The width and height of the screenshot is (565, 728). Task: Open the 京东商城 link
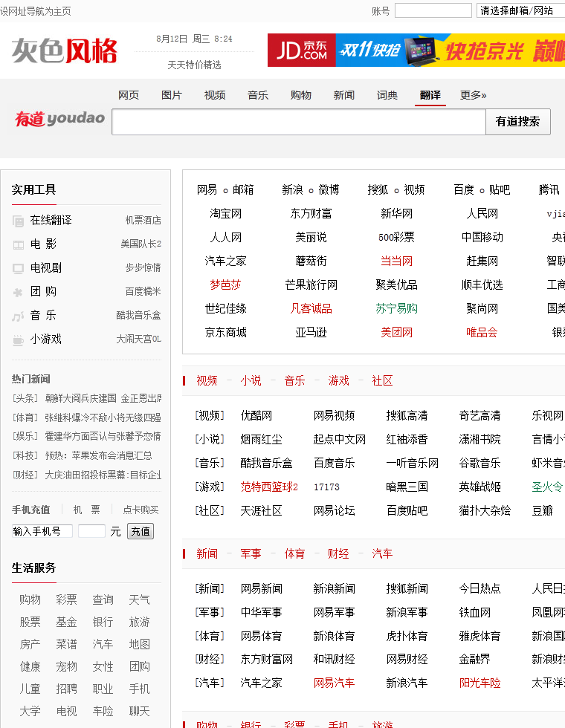tap(226, 333)
